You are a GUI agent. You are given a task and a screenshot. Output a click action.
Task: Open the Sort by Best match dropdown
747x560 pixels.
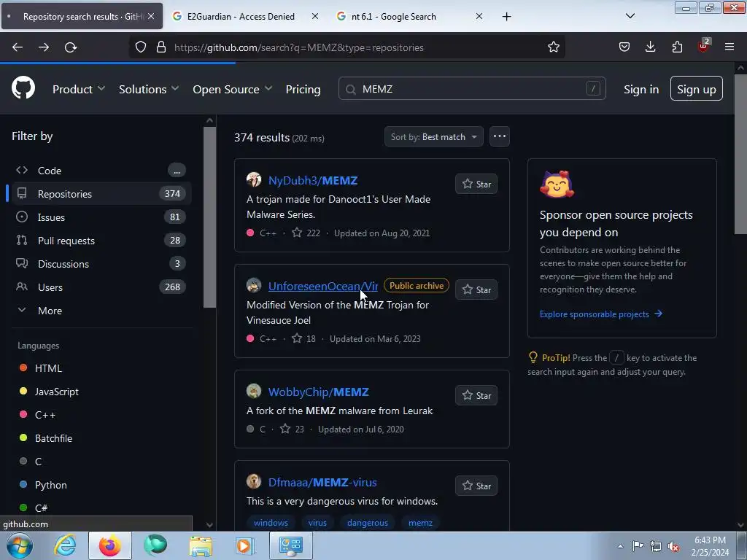433,136
